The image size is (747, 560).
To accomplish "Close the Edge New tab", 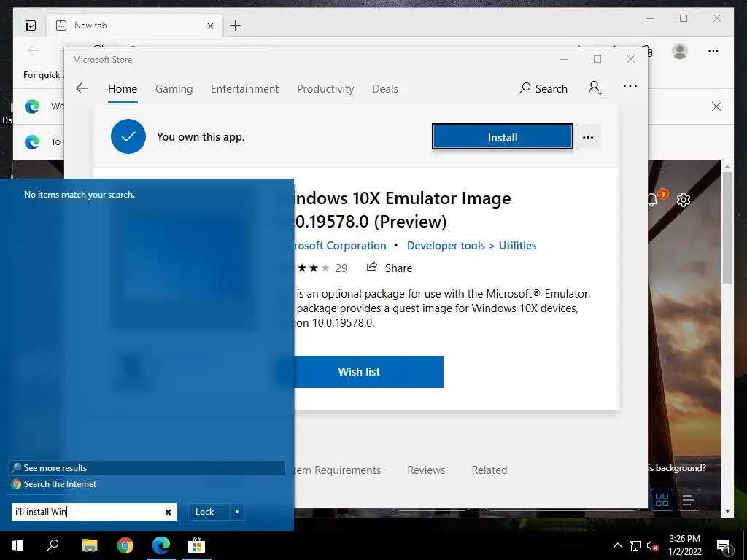I will [x=210, y=26].
